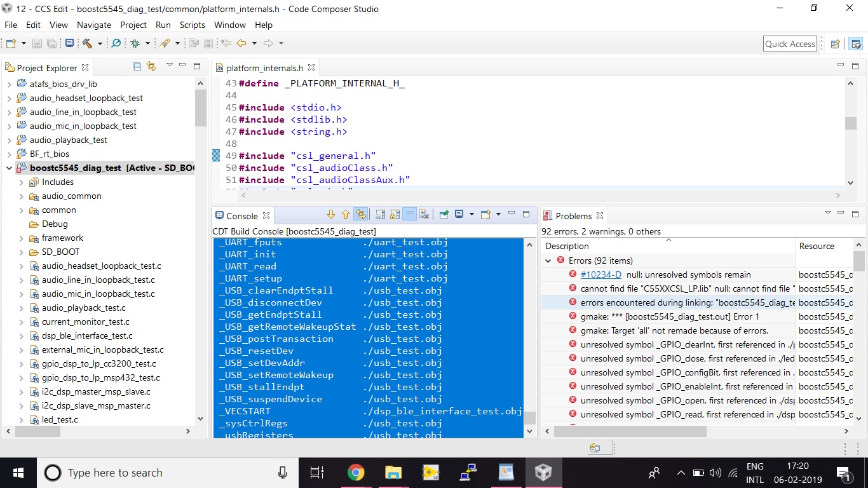Toggle Link with Editor in Project Explorer
868x488 pixels.
click(x=151, y=66)
